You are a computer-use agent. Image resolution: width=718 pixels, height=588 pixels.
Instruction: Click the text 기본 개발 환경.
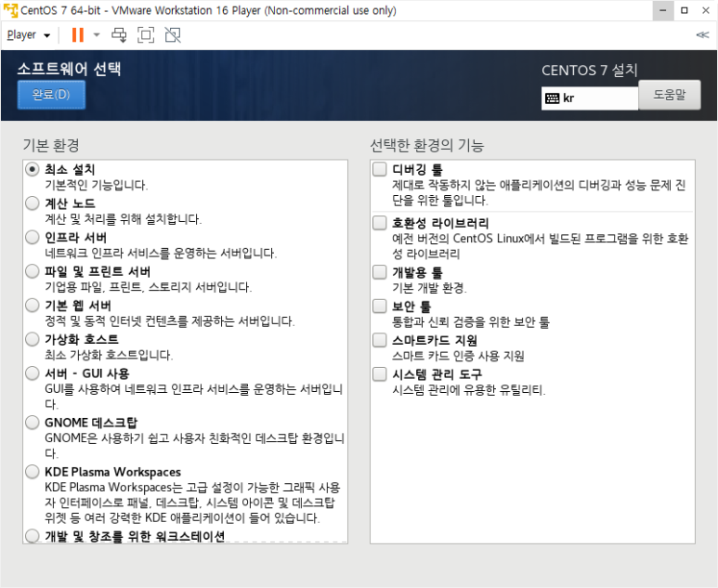click(429, 288)
